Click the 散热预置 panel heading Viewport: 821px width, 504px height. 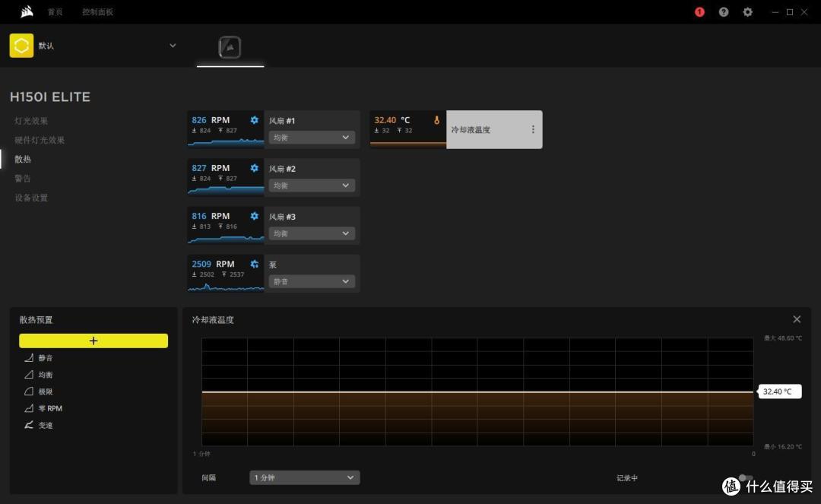36,320
